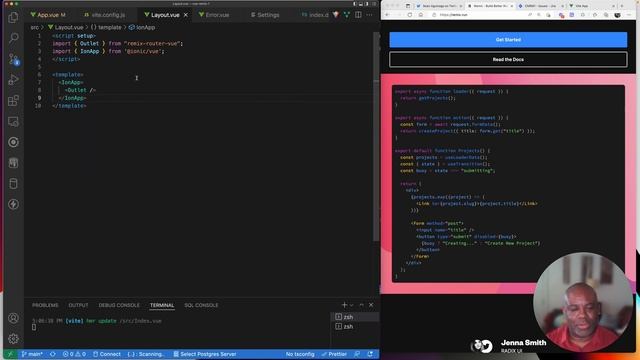Viewport: 640px width, 360px height.
Task: Click Prettier in the status bar
Action: 334,354
